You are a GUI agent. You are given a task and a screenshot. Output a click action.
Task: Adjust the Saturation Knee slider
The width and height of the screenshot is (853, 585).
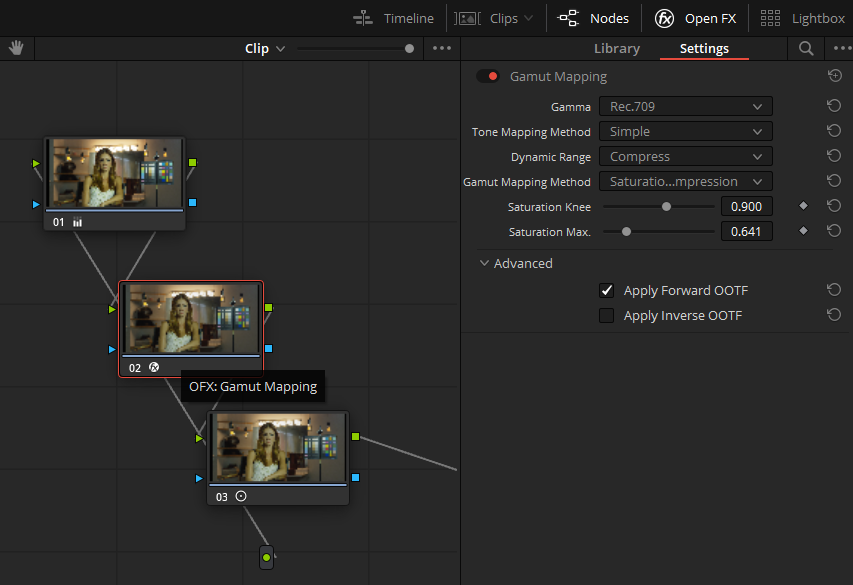tap(666, 207)
